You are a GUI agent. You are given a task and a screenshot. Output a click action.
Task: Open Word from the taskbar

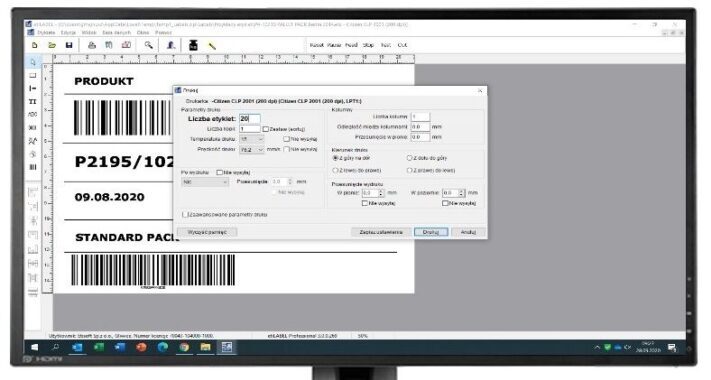click(120, 347)
